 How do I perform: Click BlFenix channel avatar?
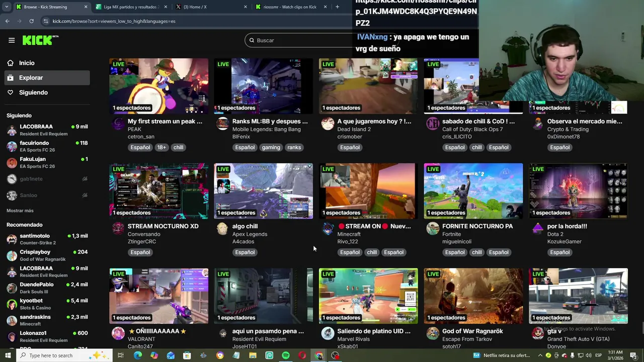223,124
